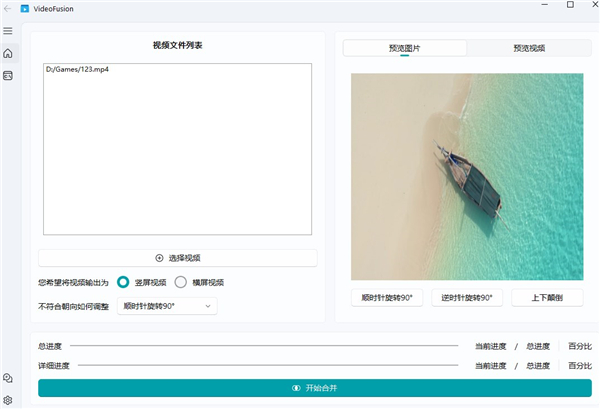Click the VideoFusion app logo
The width and height of the screenshot is (600, 409).
(x=25, y=7)
